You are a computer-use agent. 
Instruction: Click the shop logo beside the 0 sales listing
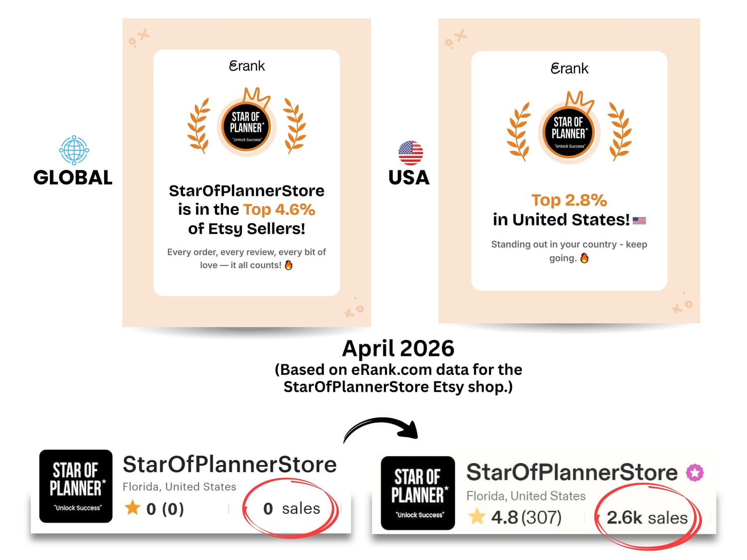pyautogui.click(x=76, y=486)
